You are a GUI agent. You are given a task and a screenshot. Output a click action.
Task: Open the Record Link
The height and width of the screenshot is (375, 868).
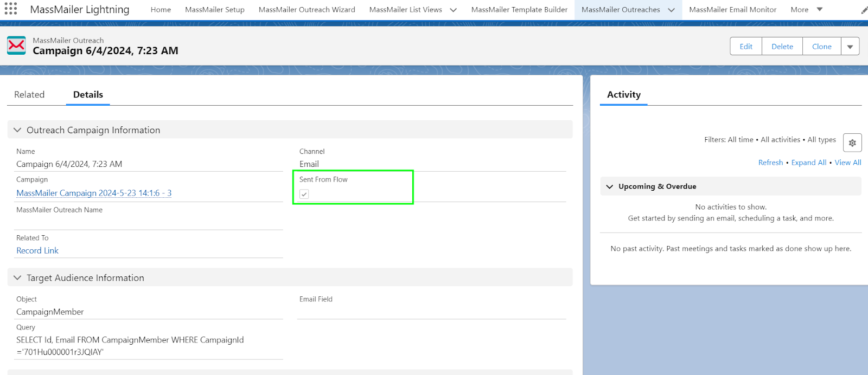(37, 250)
